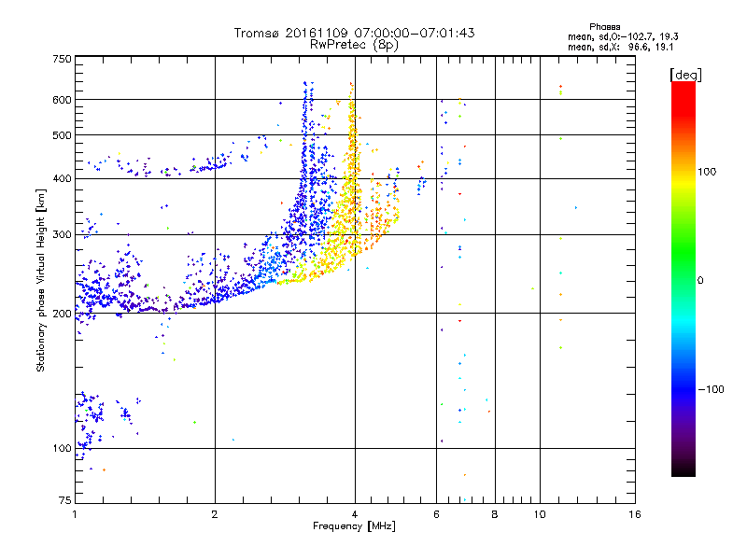Click the 'mean, sd,X: 96.6, 19.1' statistics line
The image size is (747, 560).
click(620, 48)
